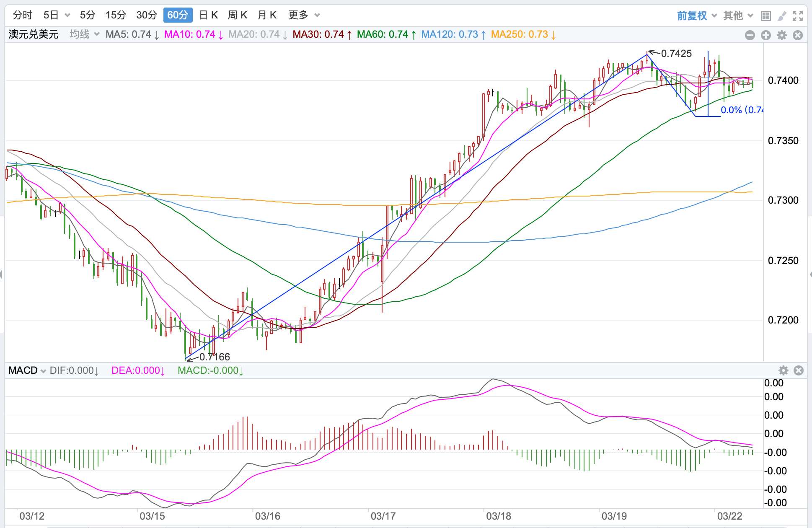Open MACD panel settings gear

point(783,370)
